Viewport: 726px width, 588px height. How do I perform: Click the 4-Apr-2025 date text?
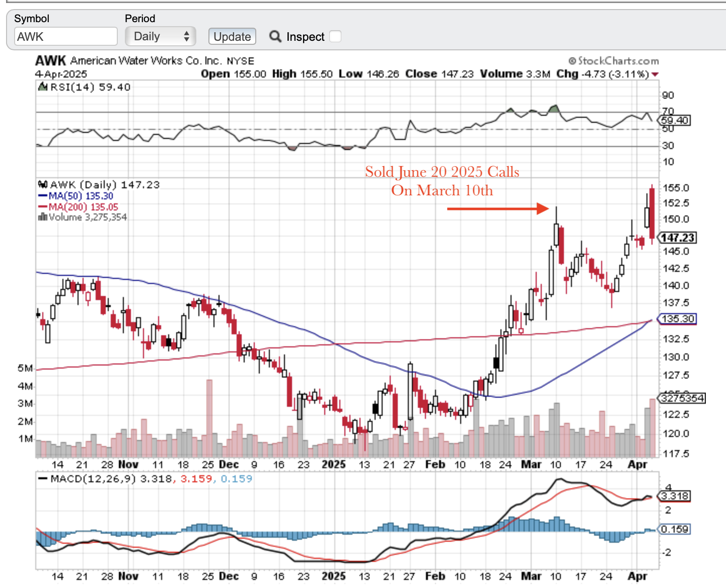tap(61, 74)
